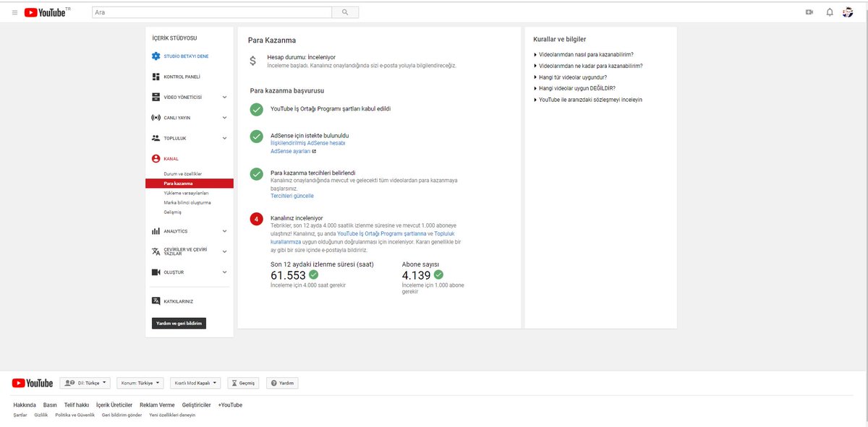868x427 pixels.
Task: Open Gelişmiş channel settings
Action: pyautogui.click(x=172, y=212)
